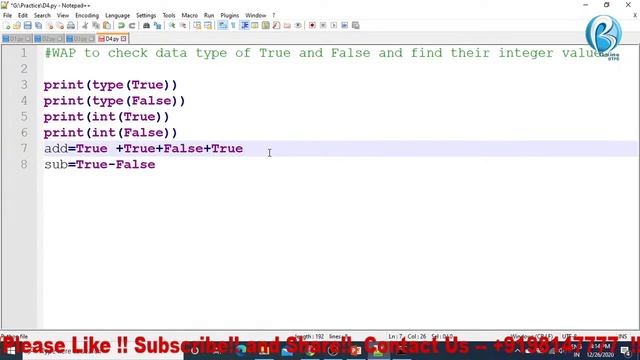Click the taskbar clock showing 12/26/2020
Screen dimensions: 640x360
pyautogui.click(x=601, y=351)
